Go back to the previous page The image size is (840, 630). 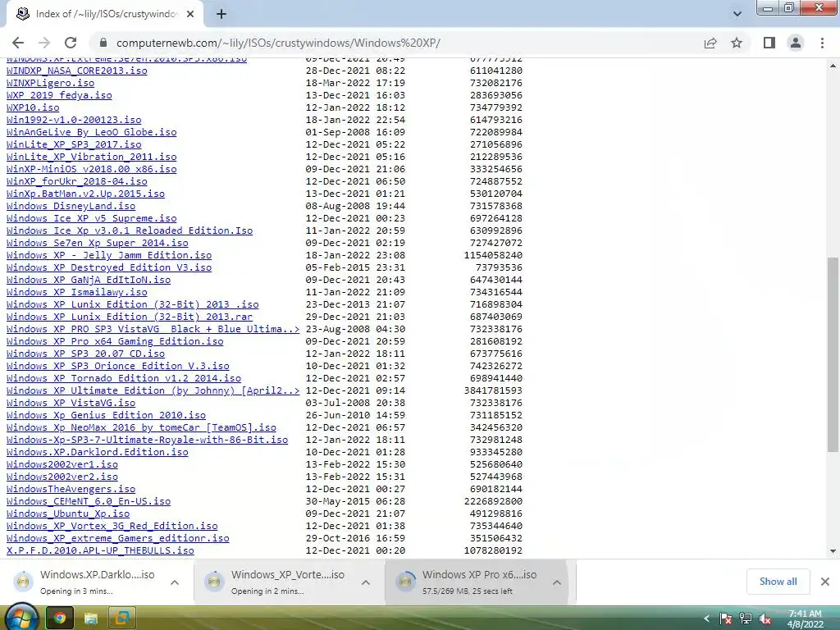tap(18, 43)
